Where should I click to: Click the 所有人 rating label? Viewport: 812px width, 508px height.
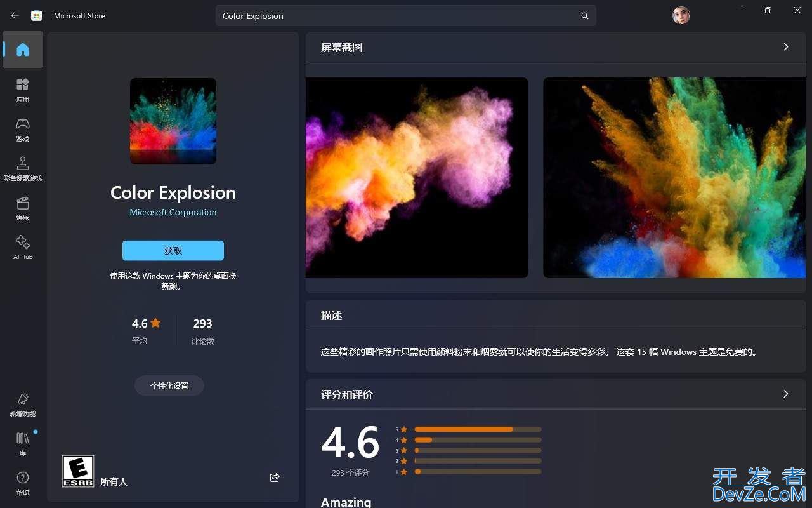114,481
